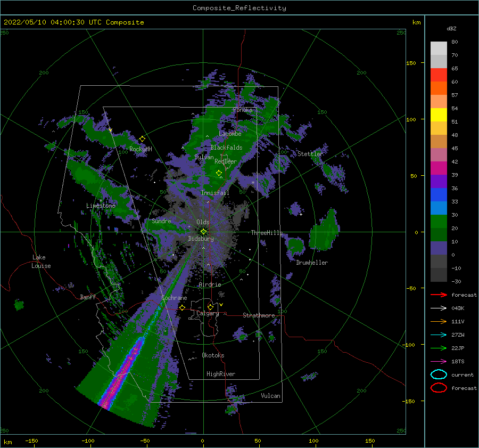
Task: Click the 04DK legend label
Action: coord(458,308)
